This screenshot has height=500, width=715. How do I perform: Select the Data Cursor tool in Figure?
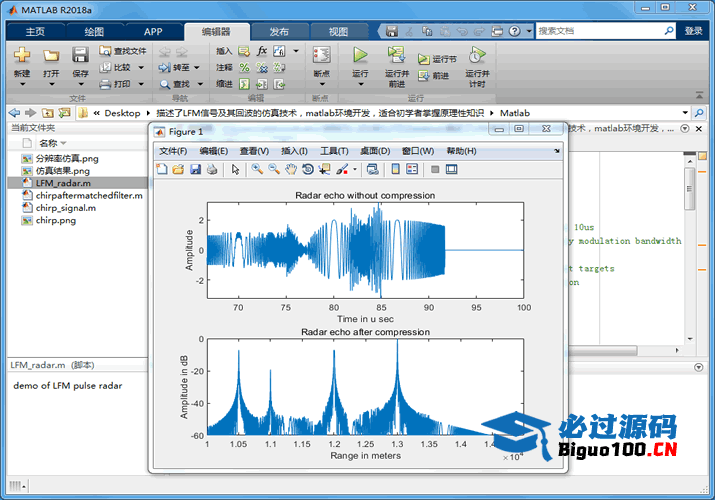[325, 170]
